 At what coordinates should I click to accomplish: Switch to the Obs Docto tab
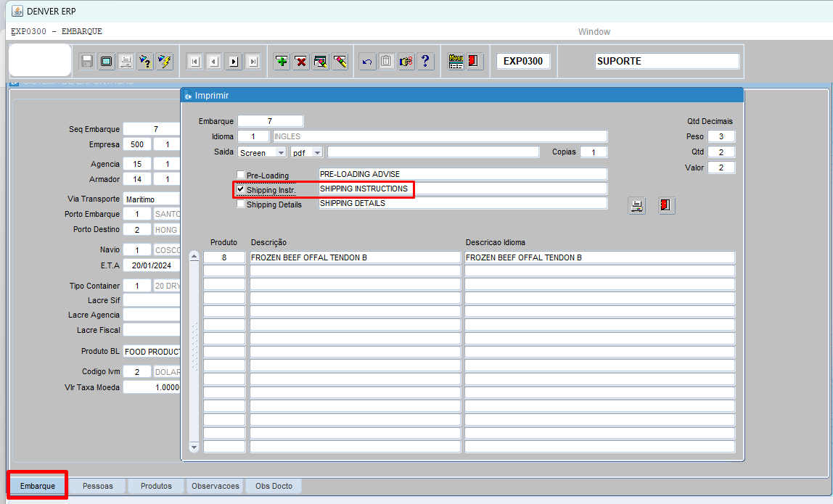point(274,486)
